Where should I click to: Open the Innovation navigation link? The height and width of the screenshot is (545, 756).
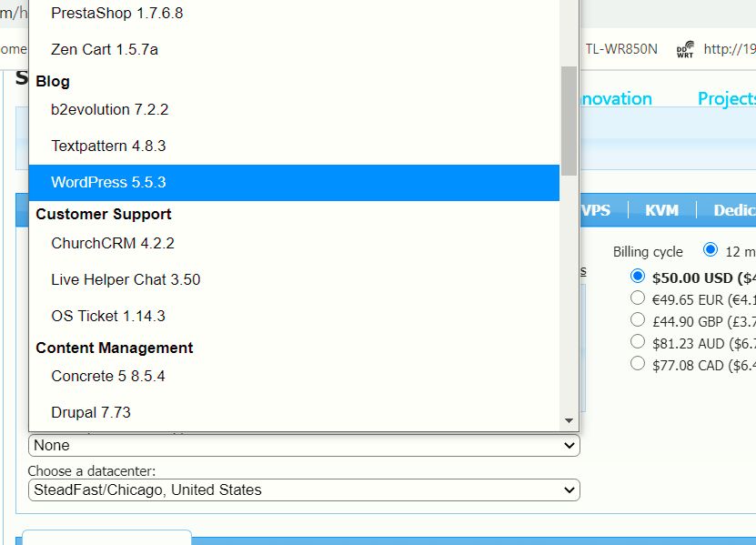(616, 98)
